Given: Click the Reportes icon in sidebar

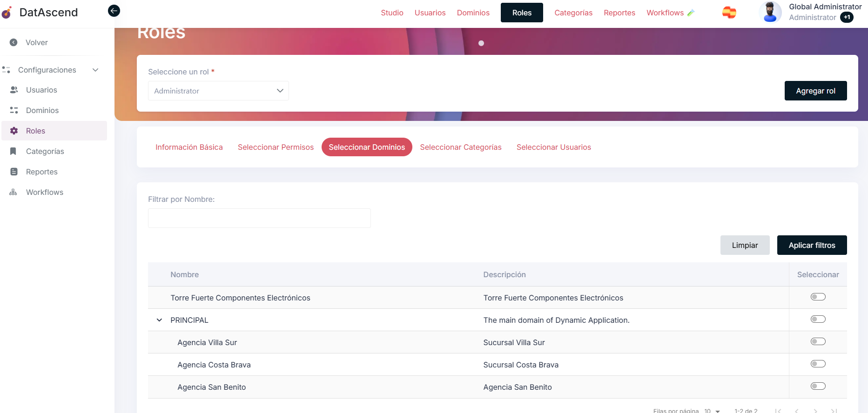Looking at the screenshot, I should (x=14, y=172).
